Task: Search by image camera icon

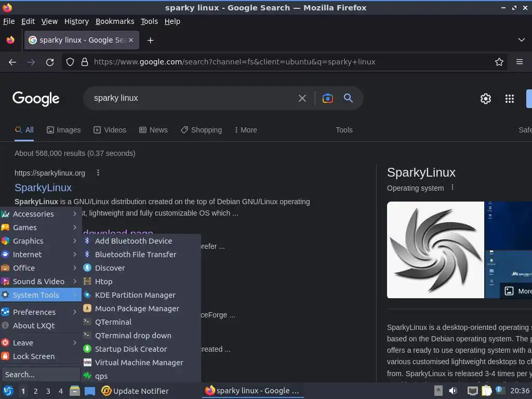Action: 327,98
